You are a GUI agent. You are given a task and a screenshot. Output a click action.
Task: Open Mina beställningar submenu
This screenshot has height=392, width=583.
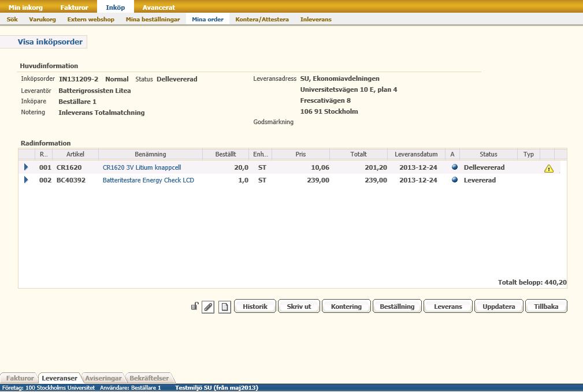click(x=153, y=19)
